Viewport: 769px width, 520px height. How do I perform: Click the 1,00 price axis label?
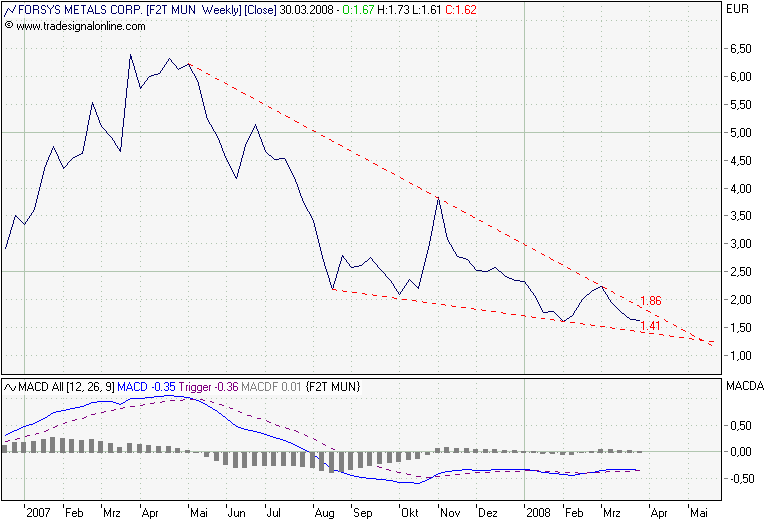tap(741, 356)
